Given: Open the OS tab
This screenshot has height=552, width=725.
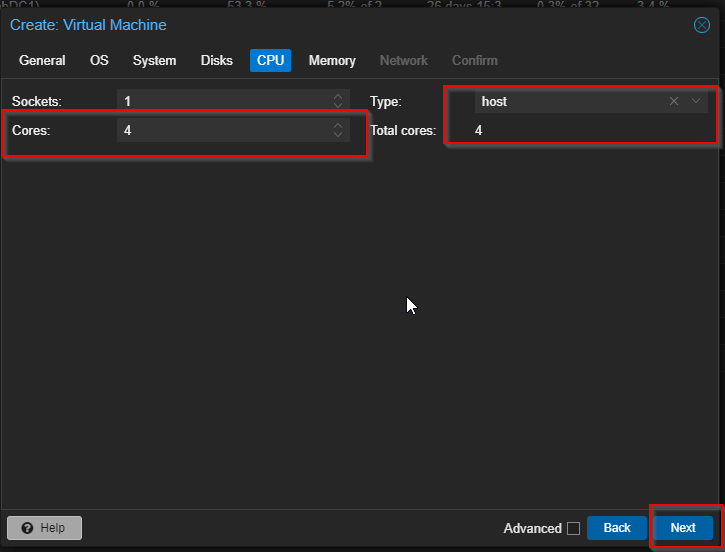Looking at the screenshot, I should point(99,61).
